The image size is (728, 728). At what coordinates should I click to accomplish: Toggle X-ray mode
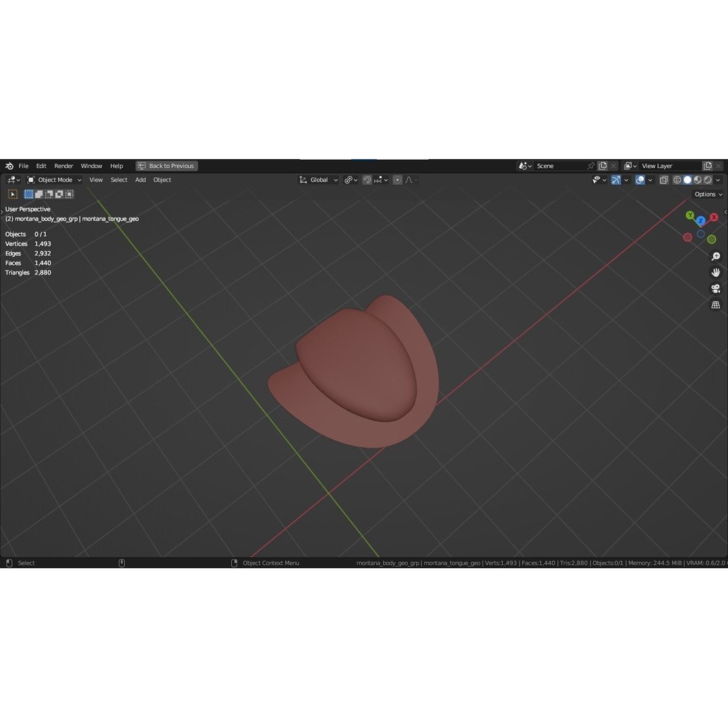point(664,180)
